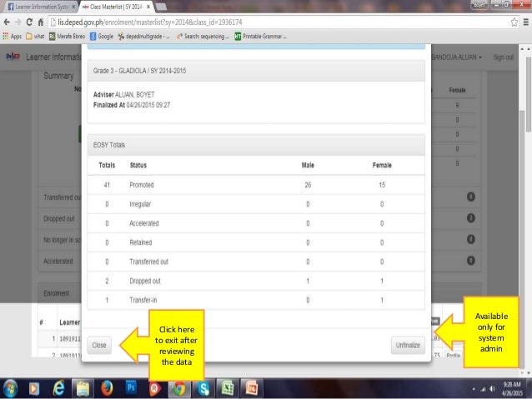Reload the page with refresh icon

pos(29,22)
